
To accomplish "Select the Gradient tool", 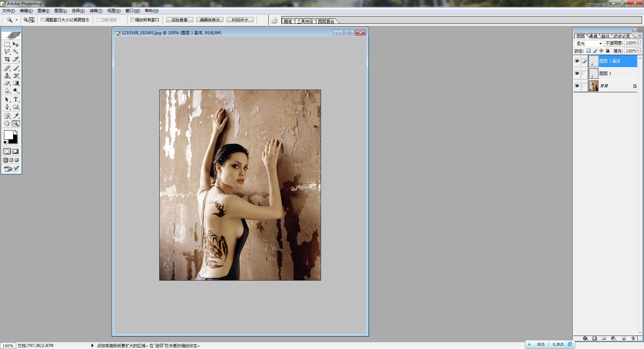I will 16,83.
